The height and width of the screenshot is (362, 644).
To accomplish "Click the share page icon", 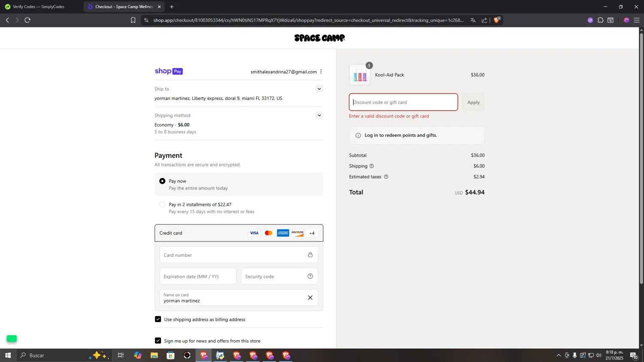I will point(484,20).
